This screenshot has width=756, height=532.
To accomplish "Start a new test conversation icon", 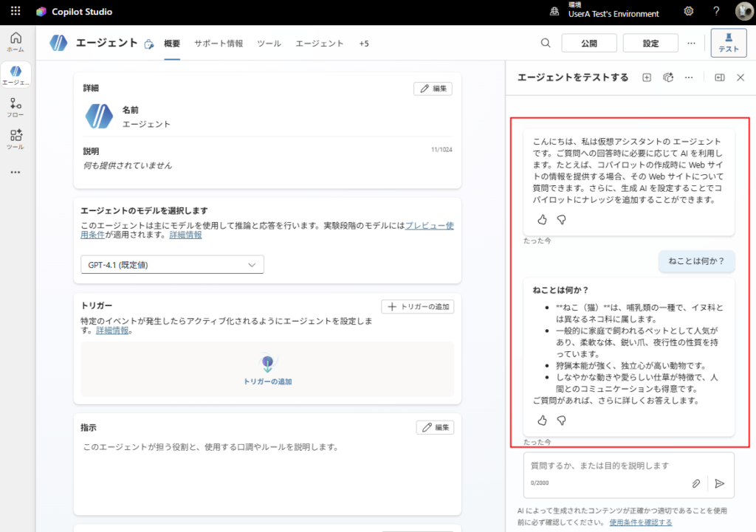I will click(x=647, y=77).
